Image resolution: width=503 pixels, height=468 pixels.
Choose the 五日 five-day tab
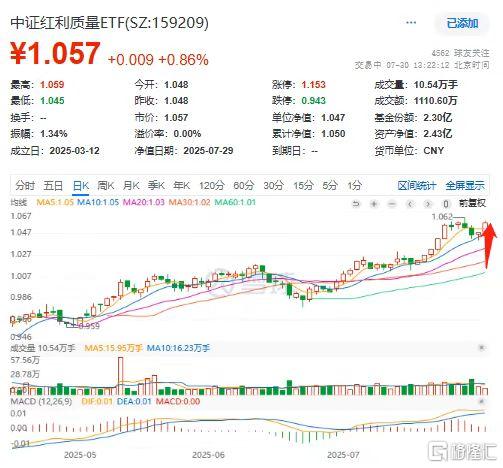coord(53,185)
